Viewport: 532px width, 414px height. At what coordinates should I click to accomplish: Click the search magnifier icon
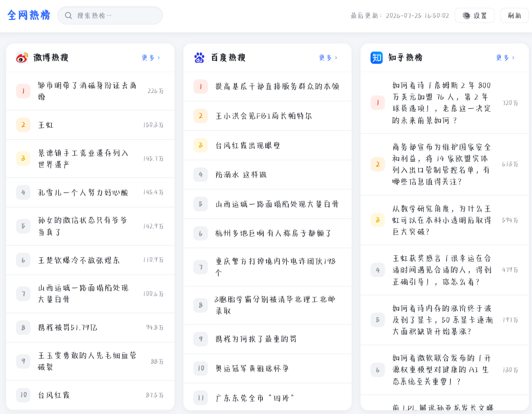point(68,16)
